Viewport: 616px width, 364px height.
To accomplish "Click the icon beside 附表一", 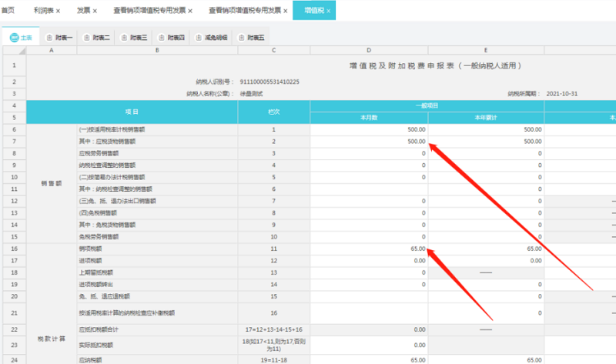I will click(x=49, y=38).
